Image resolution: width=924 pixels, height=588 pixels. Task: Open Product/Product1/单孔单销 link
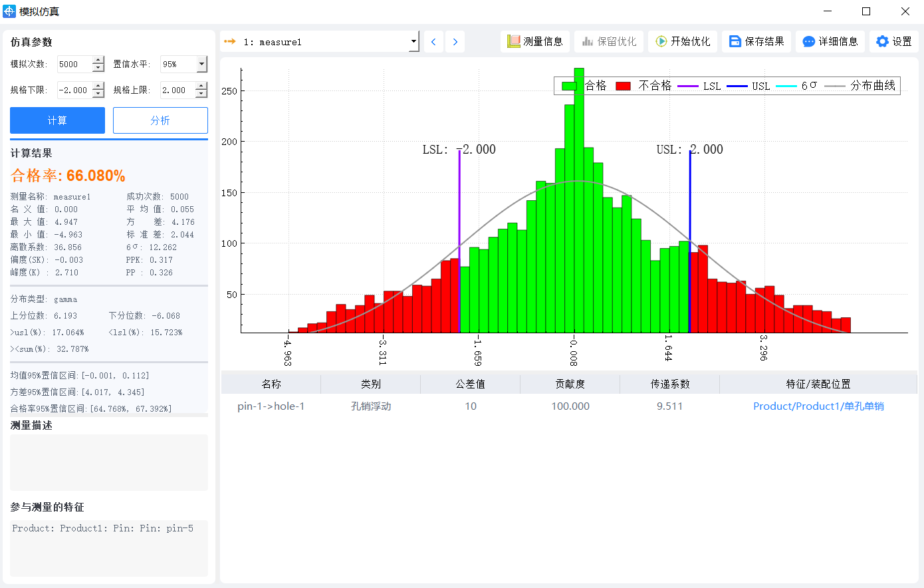tap(818, 406)
